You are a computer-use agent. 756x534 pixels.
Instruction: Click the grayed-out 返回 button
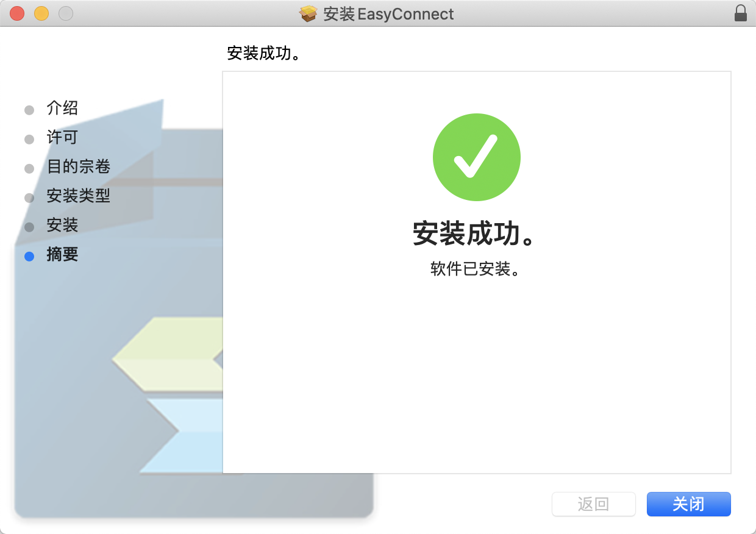[594, 504]
